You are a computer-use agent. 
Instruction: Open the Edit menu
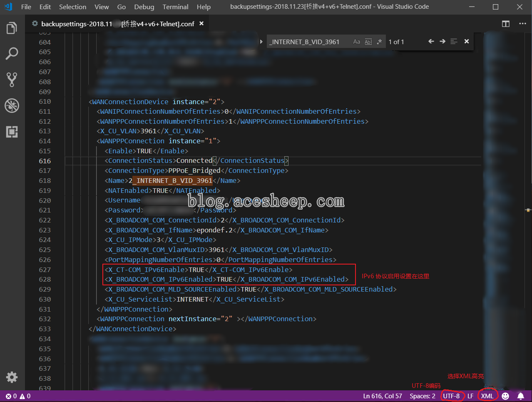click(45, 7)
